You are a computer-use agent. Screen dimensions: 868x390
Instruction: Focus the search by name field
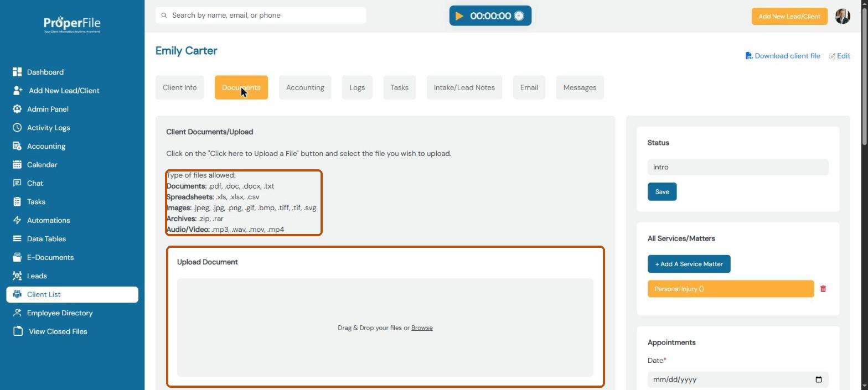click(261, 15)
